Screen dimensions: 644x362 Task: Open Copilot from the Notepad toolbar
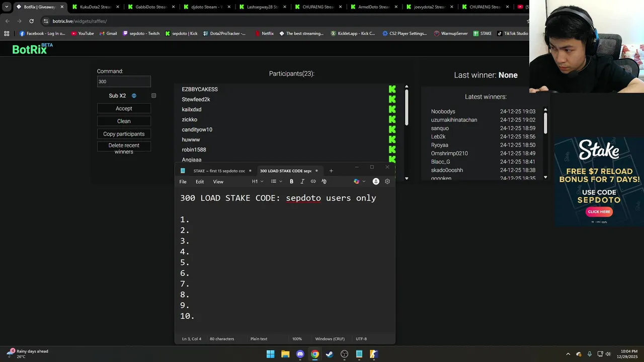[357, 182]
